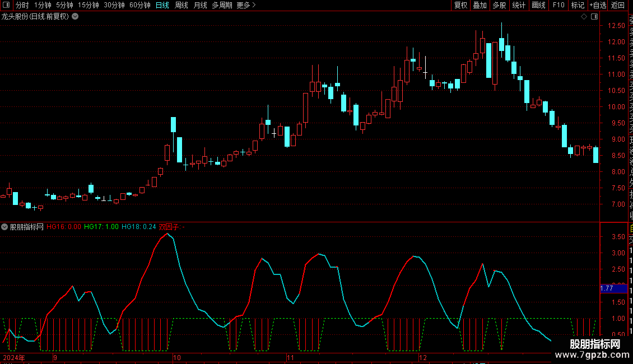Select the 30分钟 period

[114, 5]
